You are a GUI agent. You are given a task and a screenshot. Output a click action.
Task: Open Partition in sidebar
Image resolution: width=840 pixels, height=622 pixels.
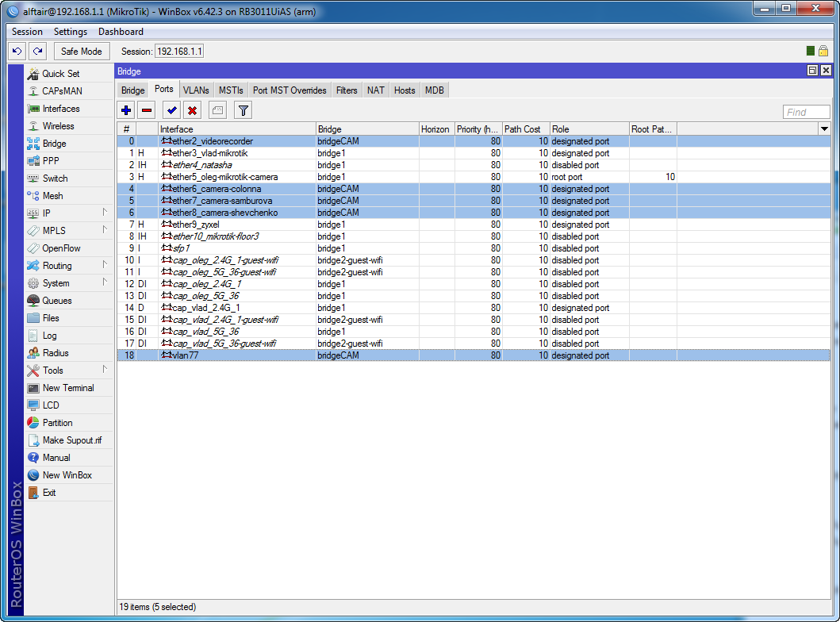click(x=69, y=423)
